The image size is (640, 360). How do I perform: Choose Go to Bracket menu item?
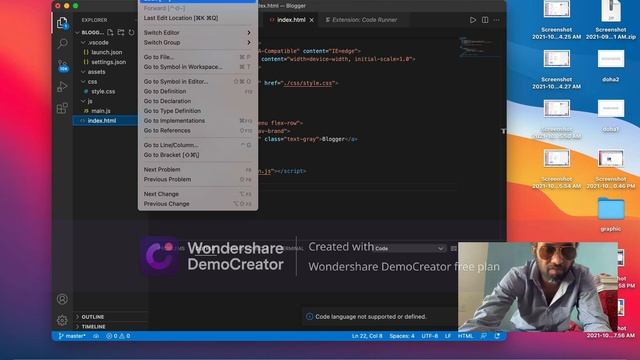coord(198,155)
